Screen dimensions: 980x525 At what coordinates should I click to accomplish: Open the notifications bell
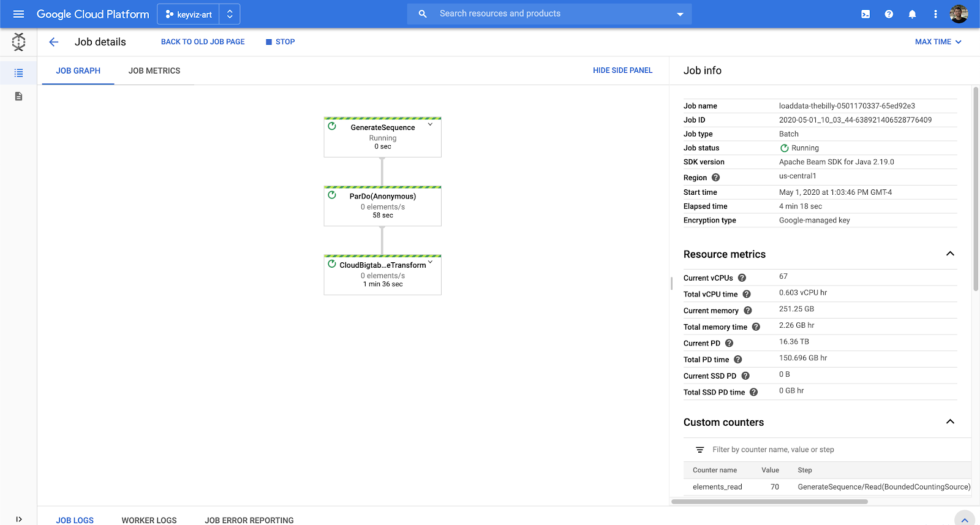pyautogui.click(x=912, y=14)
